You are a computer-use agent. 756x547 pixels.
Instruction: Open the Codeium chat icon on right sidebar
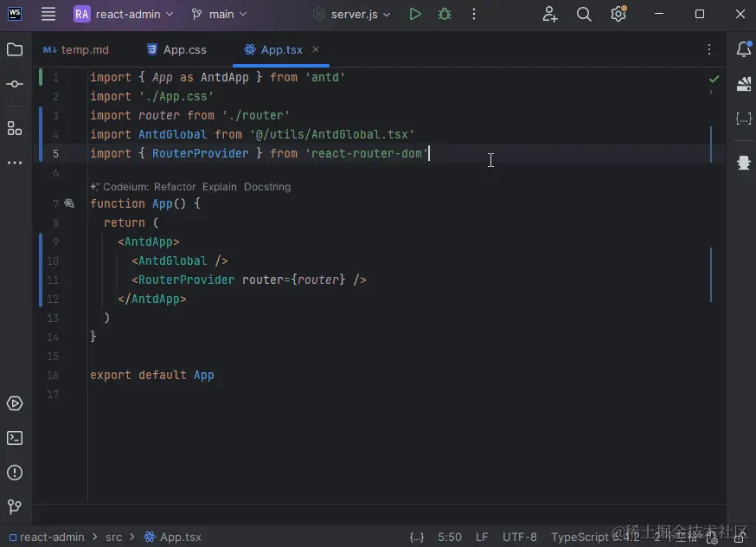[x=744, y=163]
